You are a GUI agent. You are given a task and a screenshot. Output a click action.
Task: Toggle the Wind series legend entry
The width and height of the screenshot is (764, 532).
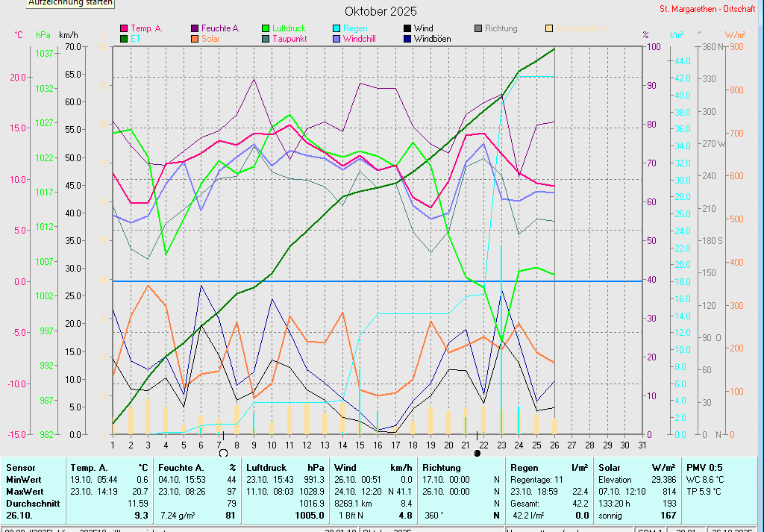[423, 28]
